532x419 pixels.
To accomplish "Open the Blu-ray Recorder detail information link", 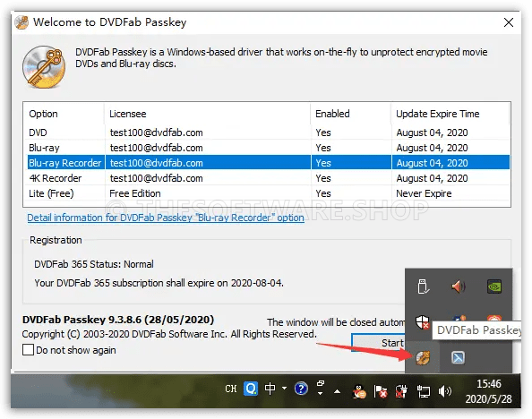I will [x=166, y=218].
